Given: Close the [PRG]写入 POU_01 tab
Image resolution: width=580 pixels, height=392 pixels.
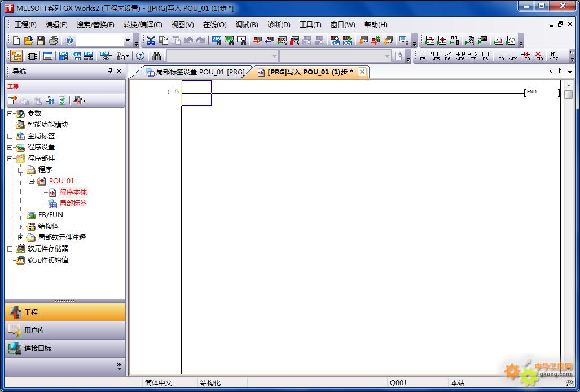Looking at the screenshot, I should click(x=362, y=72).
